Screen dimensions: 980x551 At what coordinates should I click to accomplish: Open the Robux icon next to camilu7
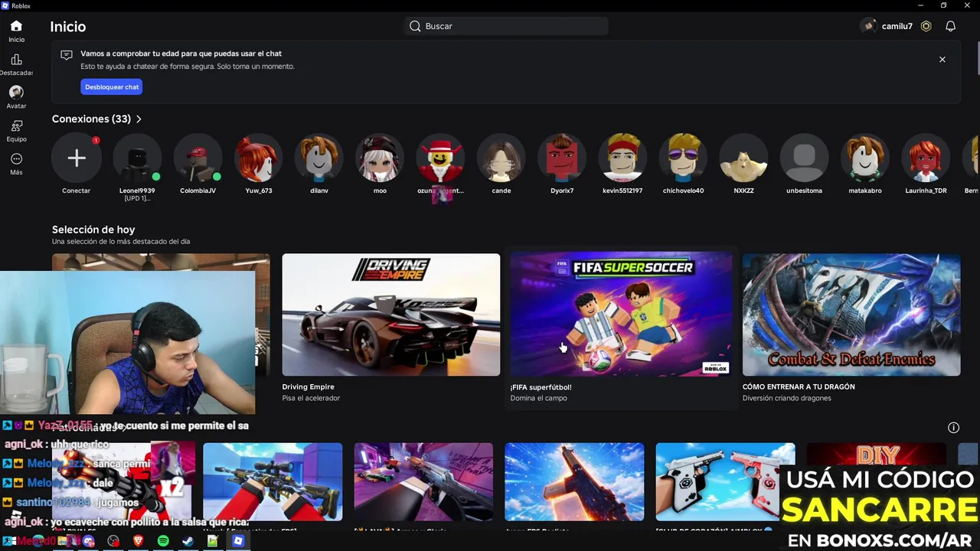click(926, 26)
